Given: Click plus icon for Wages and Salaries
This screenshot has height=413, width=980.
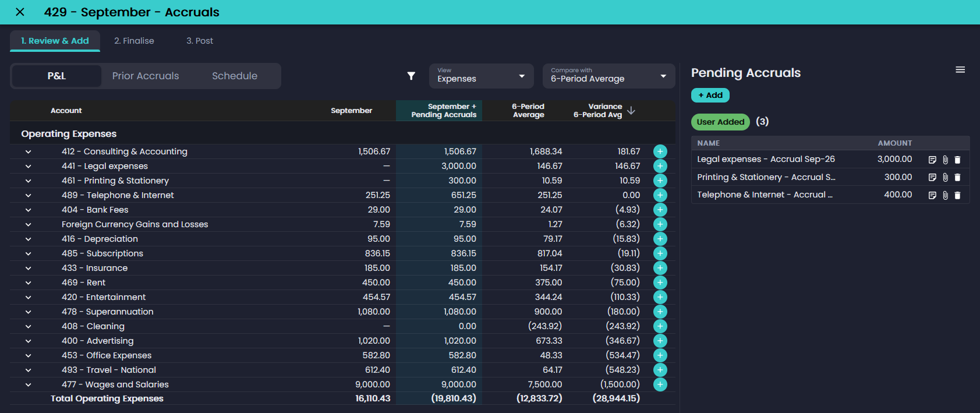Looking at the screenshot, I should [x=660, y=384].
